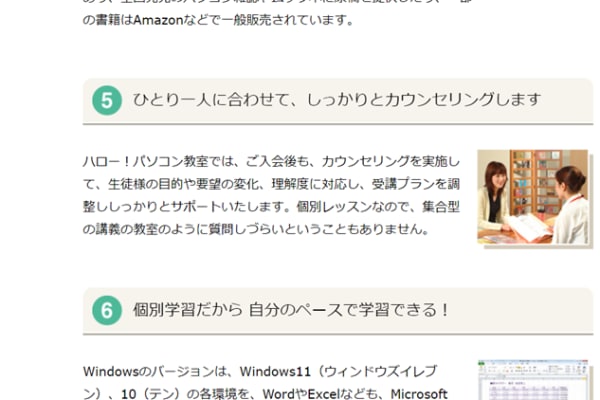Click the green number 5 circle badge
This screenshot has width=600, height=400.
click(x=107, y=100)
